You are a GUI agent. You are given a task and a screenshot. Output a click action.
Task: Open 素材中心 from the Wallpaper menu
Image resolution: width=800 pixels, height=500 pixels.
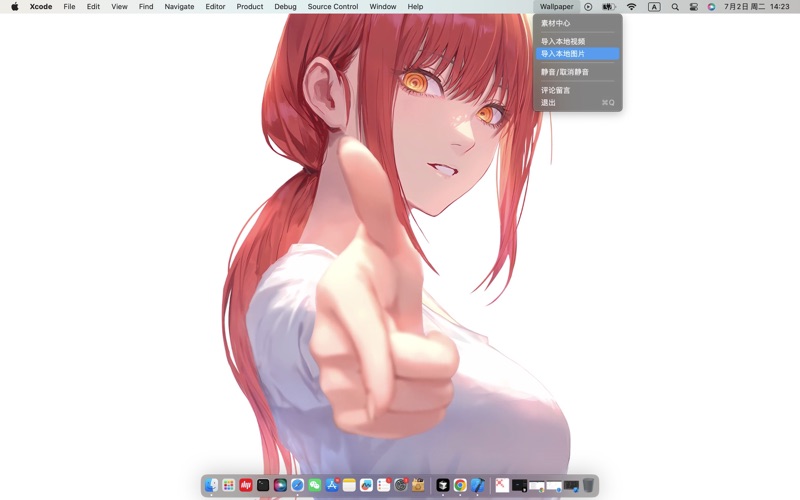point(556,23)
